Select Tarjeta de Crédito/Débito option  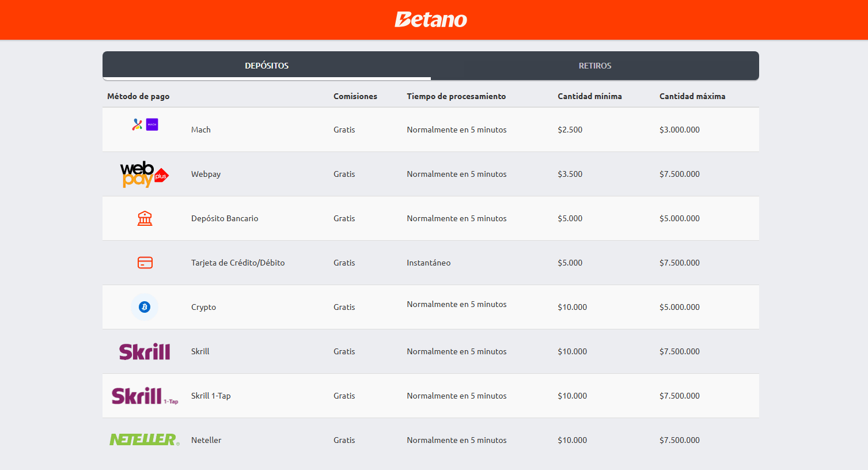tap(238, 263)
